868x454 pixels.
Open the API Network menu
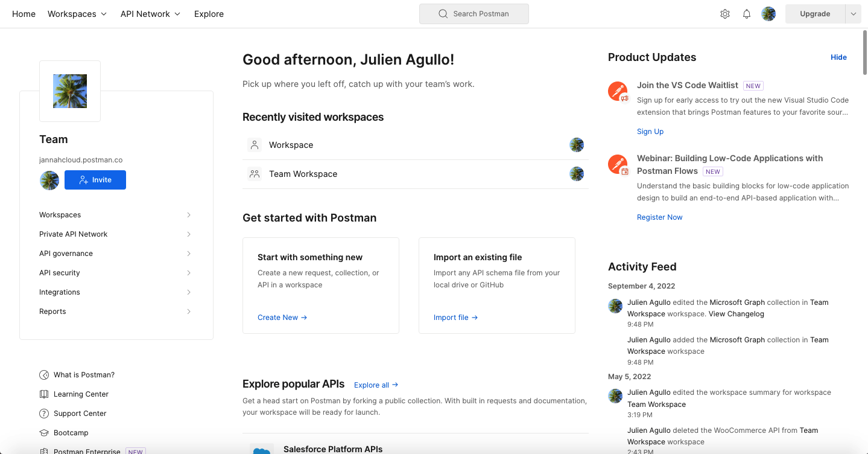point(150,13)
